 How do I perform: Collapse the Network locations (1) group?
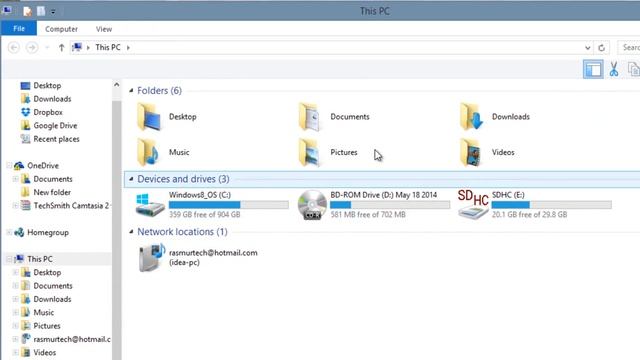pos(131,232)
